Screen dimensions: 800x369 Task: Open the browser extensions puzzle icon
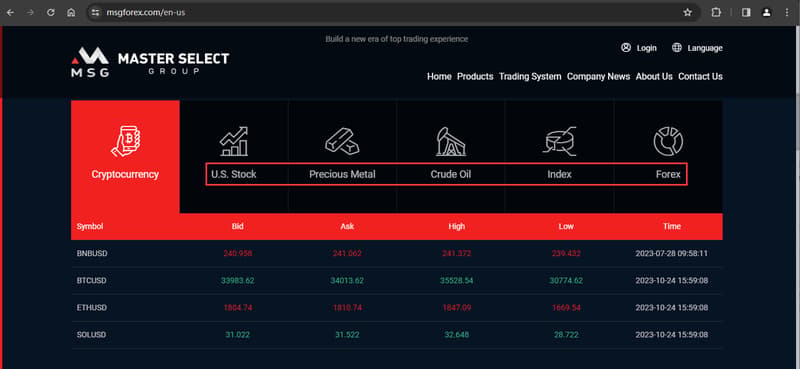(716, 13)
